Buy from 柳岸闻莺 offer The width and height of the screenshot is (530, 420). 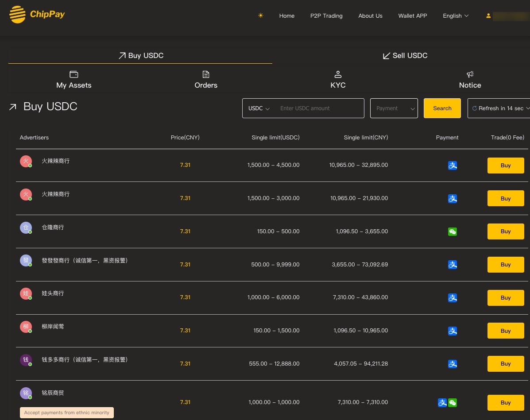[x=506, y=331]
